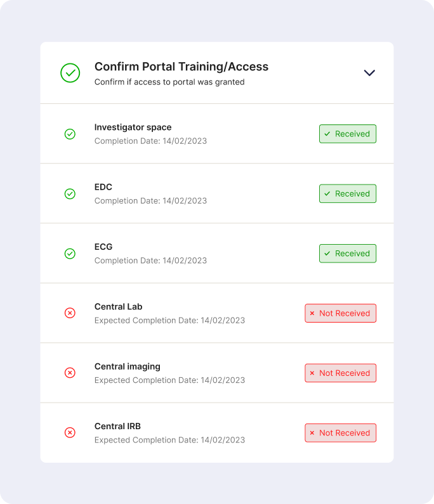The width and height of the screenshot is (434, 504).
Task: Click green check icon beside Investigator space
Action: click(x=70, y=134)
